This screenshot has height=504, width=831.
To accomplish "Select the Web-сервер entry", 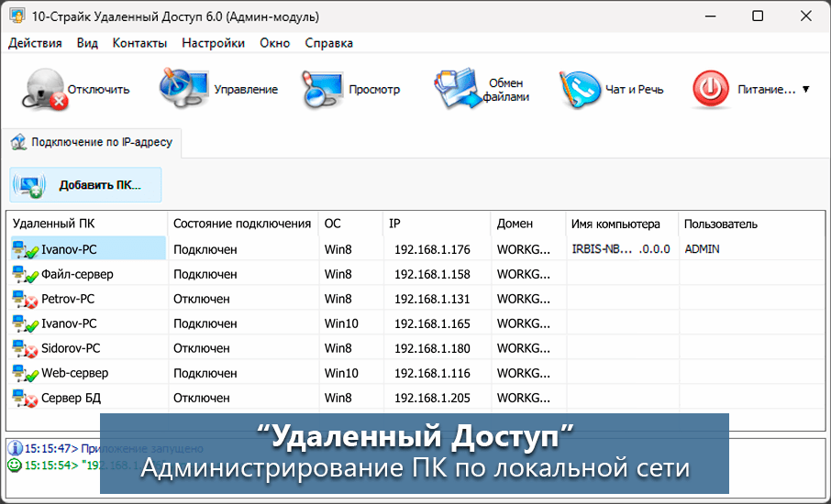I will (74, 373).
